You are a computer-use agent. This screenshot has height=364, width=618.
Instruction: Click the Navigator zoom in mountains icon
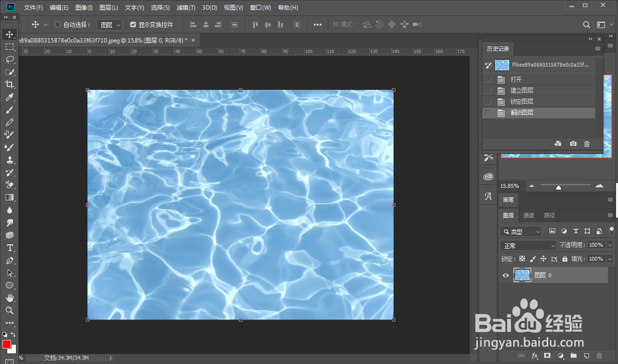(x=599, y=185)
